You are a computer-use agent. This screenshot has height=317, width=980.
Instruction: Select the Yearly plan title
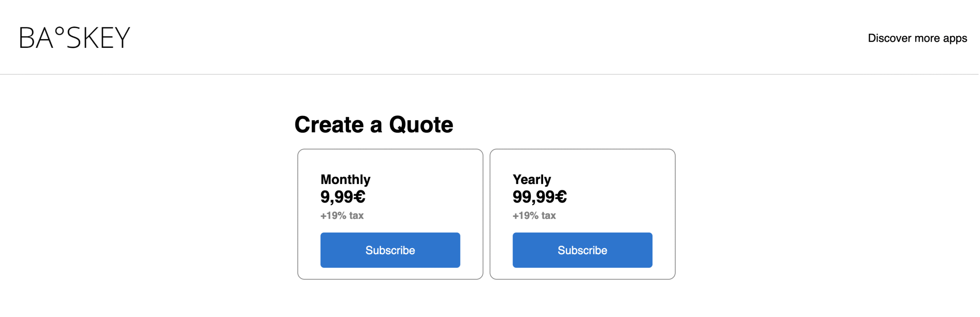pyautogui.click(x=531, y=179)
